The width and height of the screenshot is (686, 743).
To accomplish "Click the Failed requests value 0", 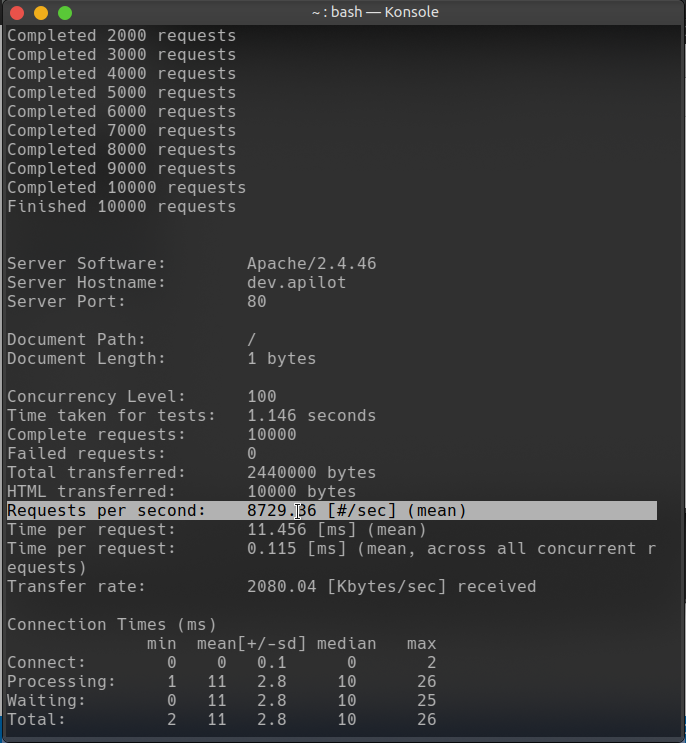I will (x=252, y=453).
